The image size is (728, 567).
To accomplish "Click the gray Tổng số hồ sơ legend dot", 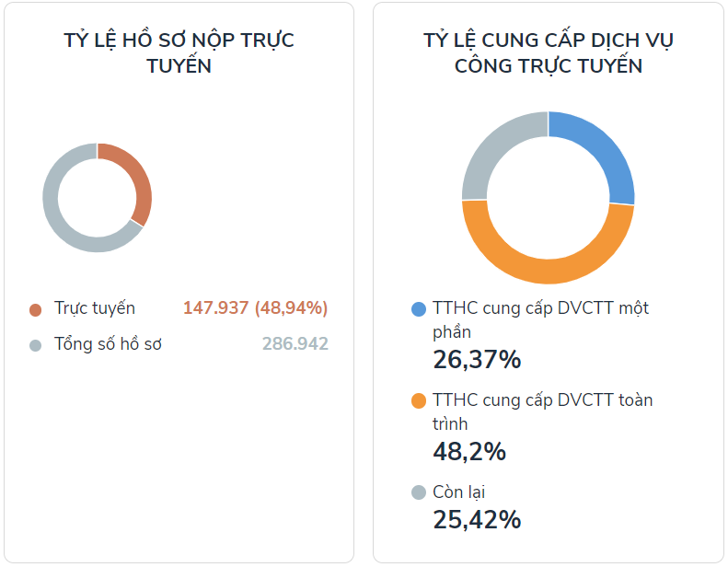I will coord(35,345).
